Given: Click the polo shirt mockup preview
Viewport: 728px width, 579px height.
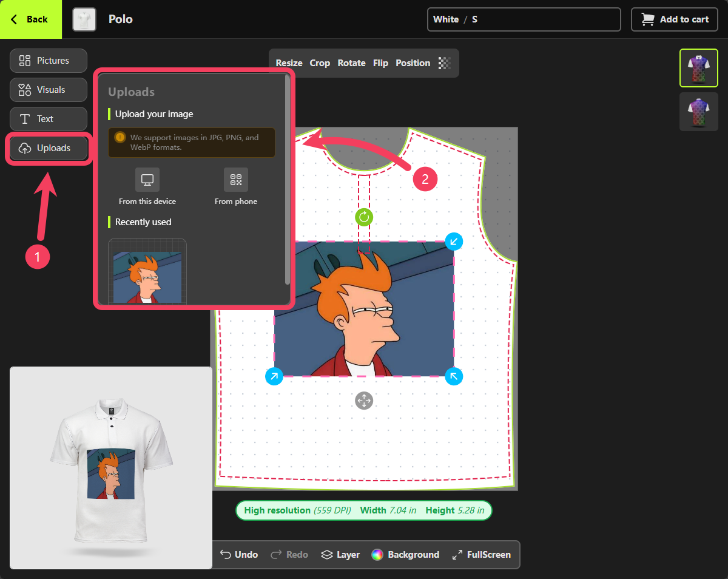Looking at the screenshot, I should [111, 468].
